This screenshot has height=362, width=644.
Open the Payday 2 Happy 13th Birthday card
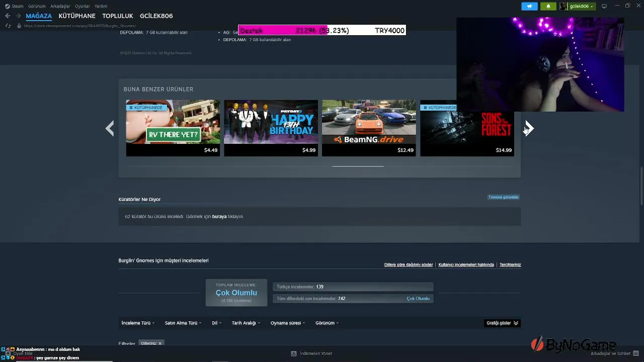tap(271, 128)
